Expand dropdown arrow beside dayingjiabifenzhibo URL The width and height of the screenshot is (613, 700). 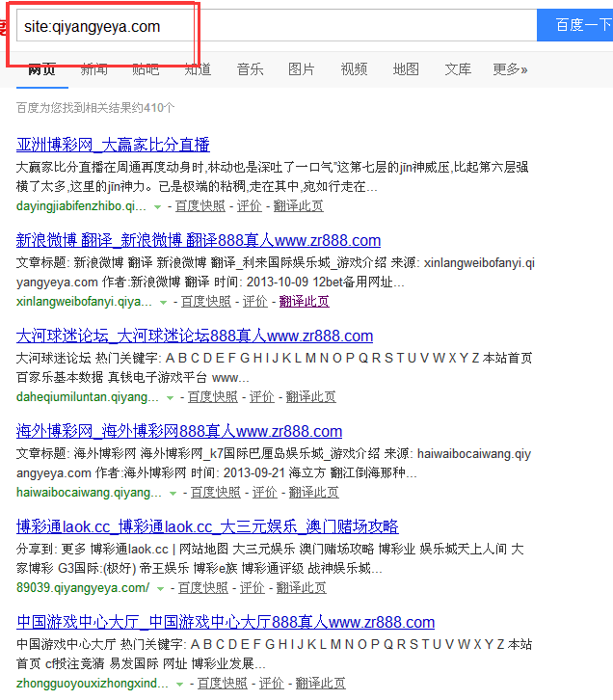[157, 206]
